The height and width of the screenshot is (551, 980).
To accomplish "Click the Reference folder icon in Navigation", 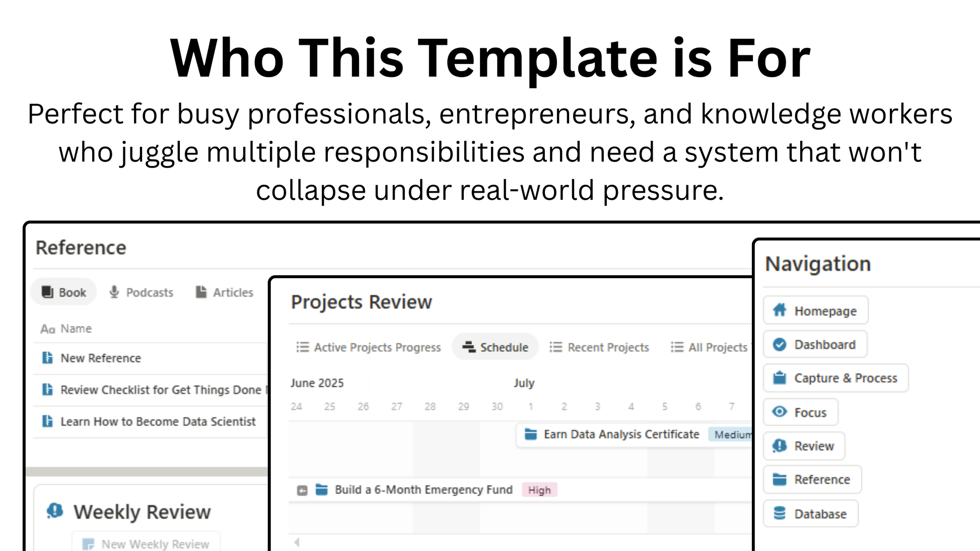I will pyautogui.click(x=780, y=479).
